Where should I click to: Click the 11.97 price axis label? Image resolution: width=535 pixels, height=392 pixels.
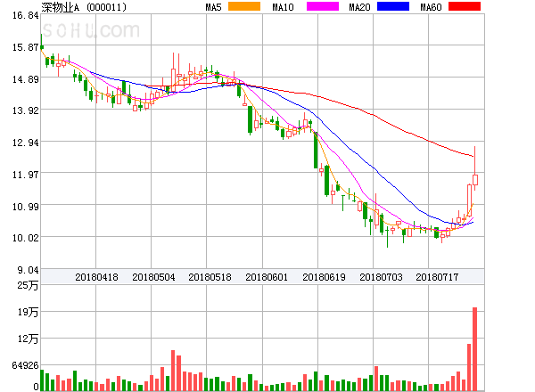tap(25, 175)
